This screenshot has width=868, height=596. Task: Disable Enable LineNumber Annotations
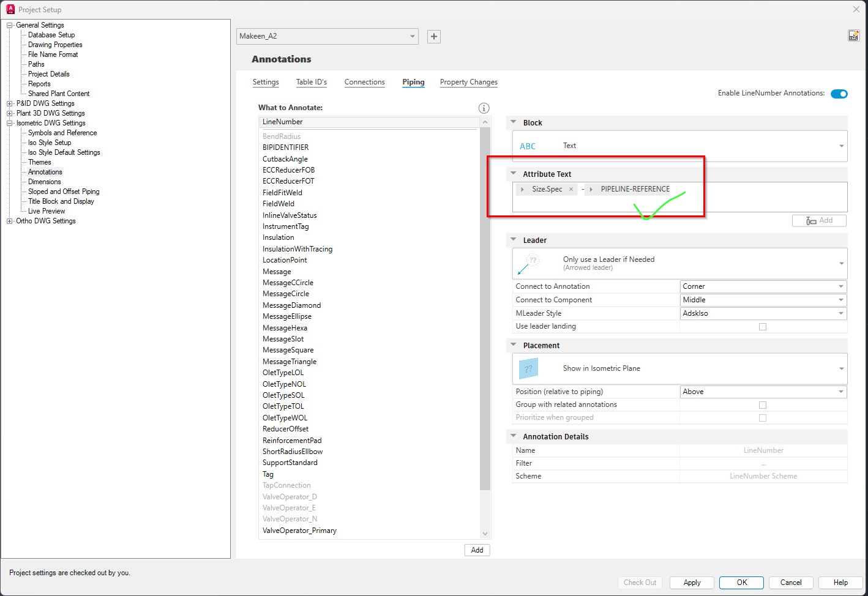[x=839, y=94]
